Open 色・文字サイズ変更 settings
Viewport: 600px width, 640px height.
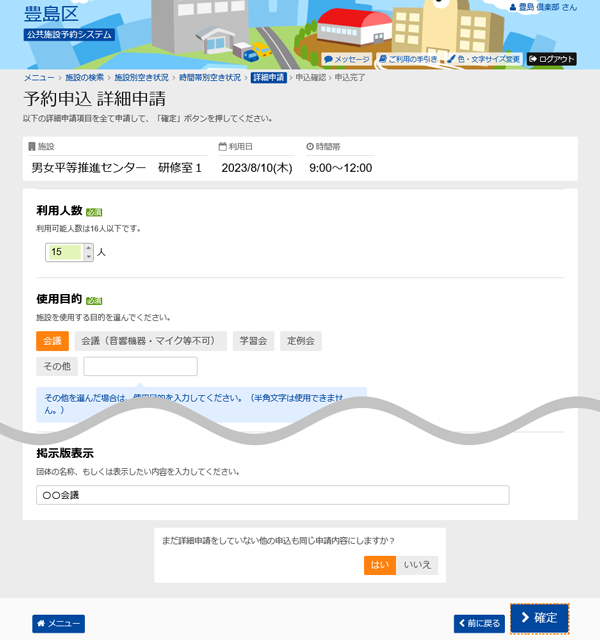[x=484, y=59]
